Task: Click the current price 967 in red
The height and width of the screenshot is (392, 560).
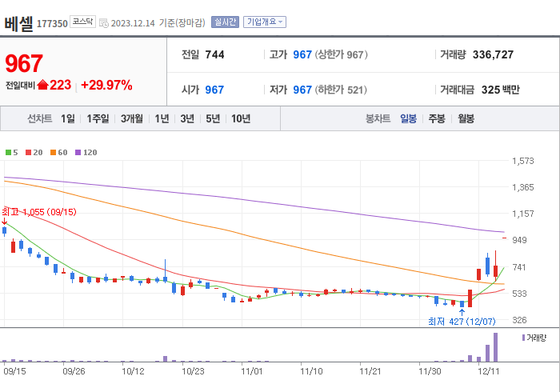Action: point(24,63)
